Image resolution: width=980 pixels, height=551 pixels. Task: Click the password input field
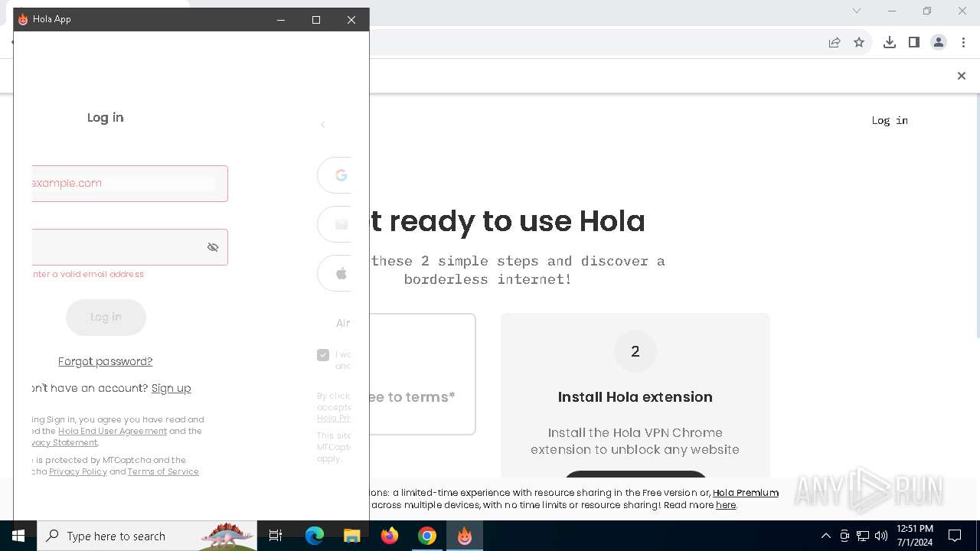(x=130, y=247)
